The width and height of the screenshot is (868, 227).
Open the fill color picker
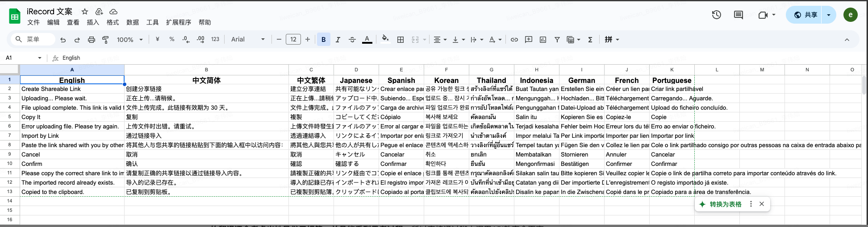pyautogui.click(x=385, y=39)
